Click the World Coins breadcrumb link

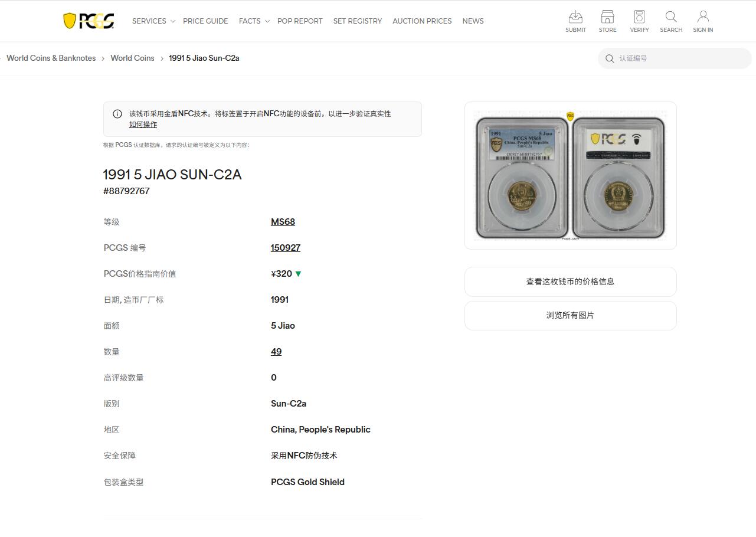pyautogui.click(x=132, y=58)
